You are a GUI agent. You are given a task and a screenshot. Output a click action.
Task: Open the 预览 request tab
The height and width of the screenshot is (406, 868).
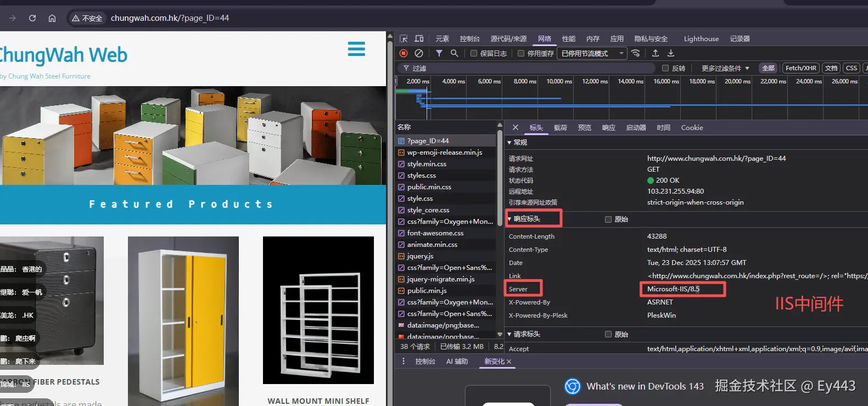click(x=585, y=127)
